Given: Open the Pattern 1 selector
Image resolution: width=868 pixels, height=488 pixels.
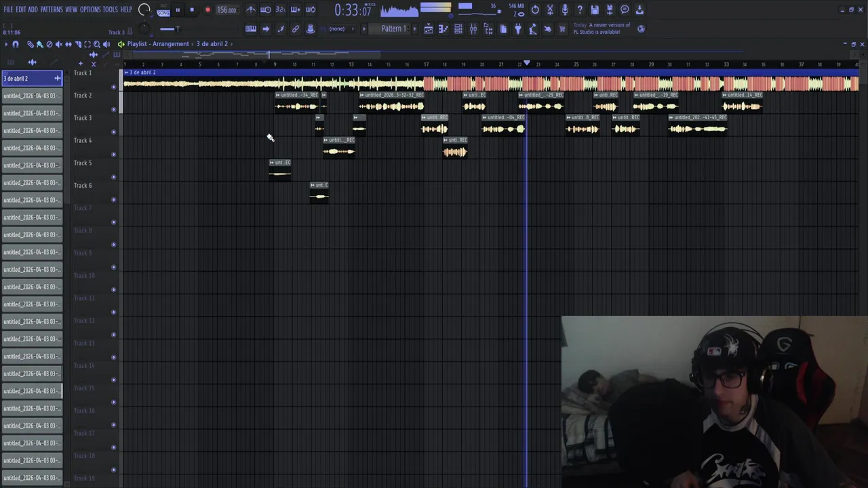Looking at the screenshot, I should point(395,29).
